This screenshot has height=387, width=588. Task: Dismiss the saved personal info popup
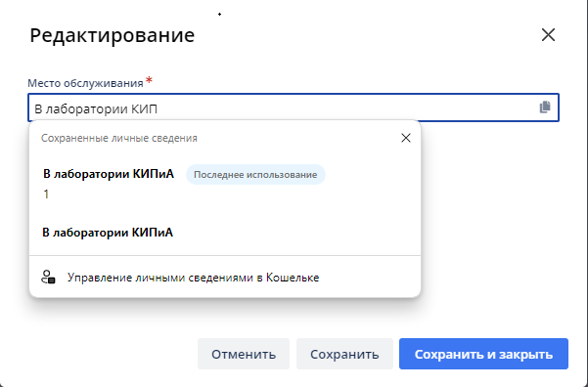406,138
